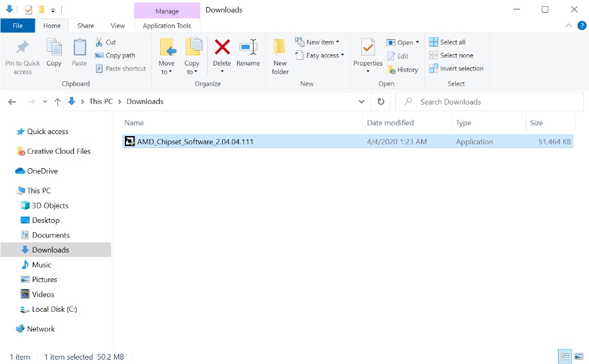
Task: Click Copy path in the ribbon
Action: point(115,55)
